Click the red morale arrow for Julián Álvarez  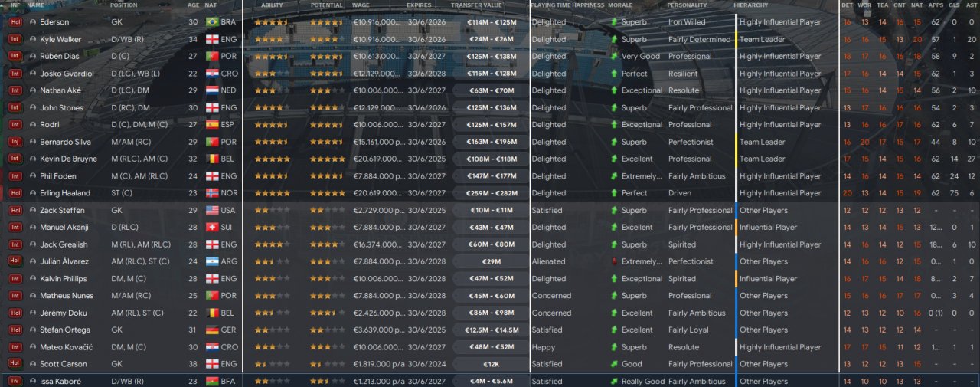coord(614,261)
